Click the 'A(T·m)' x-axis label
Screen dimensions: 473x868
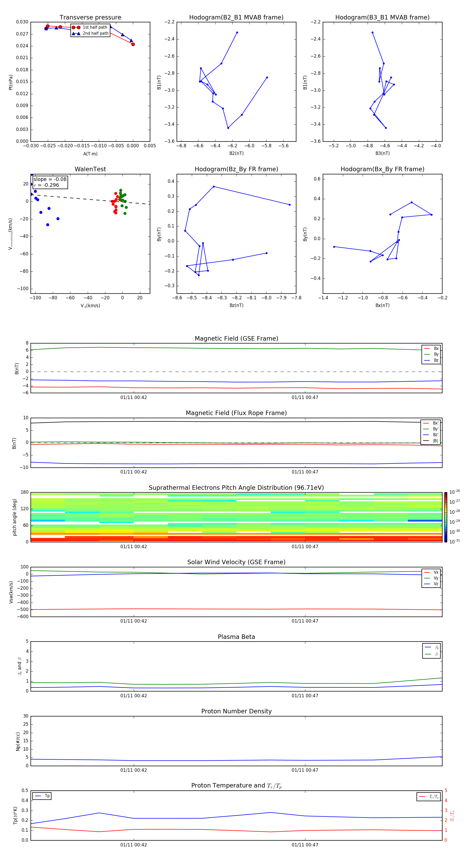pos(90,154)
